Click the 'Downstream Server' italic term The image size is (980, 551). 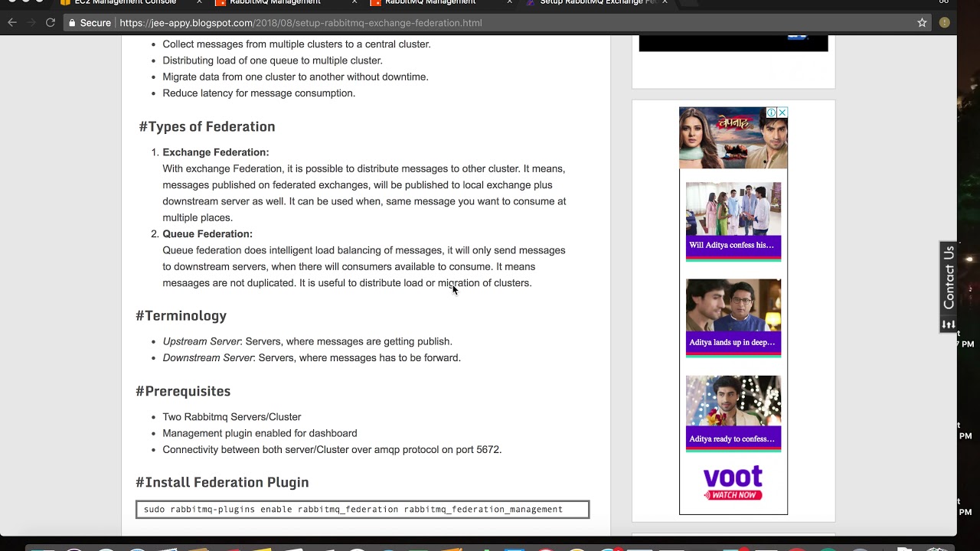coord(207,358)
